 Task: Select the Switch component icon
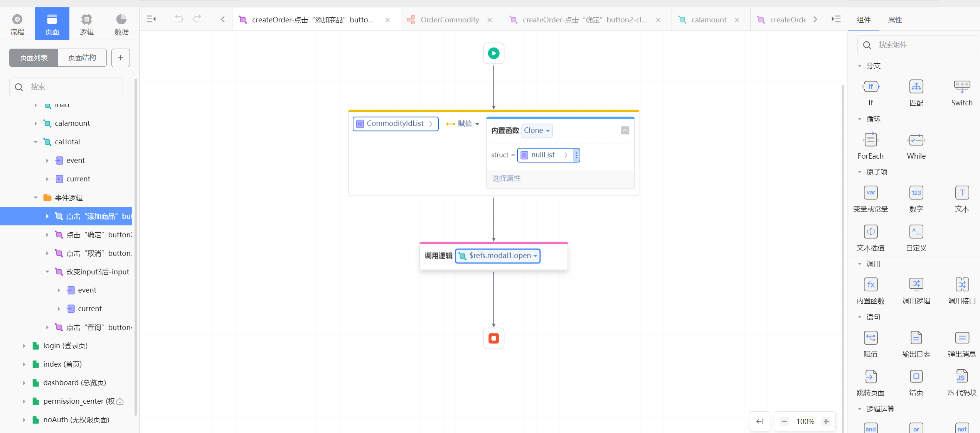point(962,87)
